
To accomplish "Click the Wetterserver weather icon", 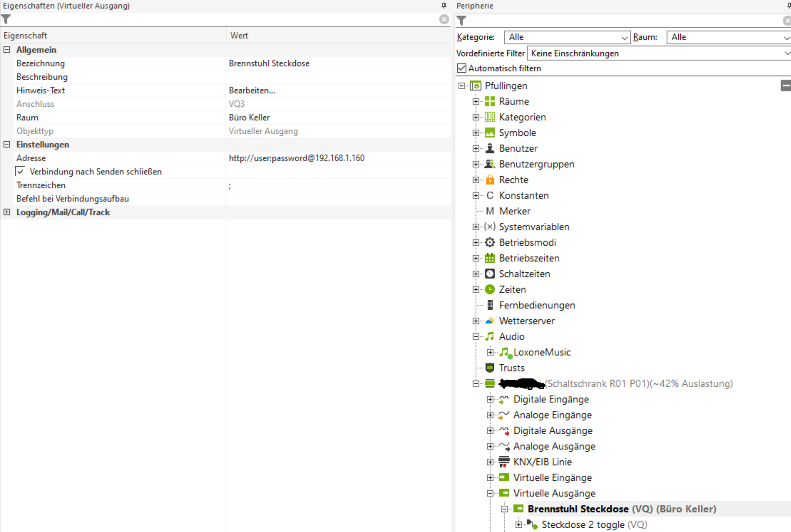I will click(x=490, y=321).
